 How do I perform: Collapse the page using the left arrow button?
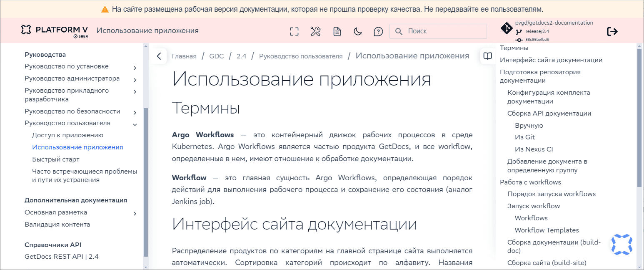(159, 56)
